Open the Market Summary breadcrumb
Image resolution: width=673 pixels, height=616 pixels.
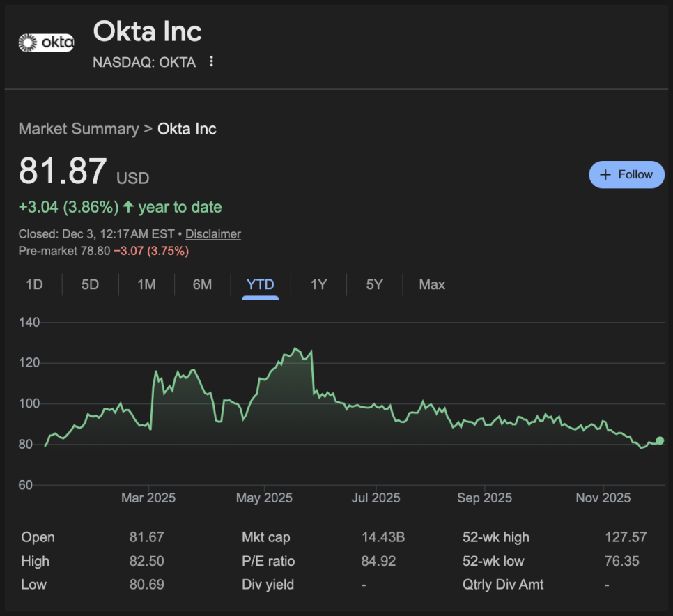click(78, 129)
